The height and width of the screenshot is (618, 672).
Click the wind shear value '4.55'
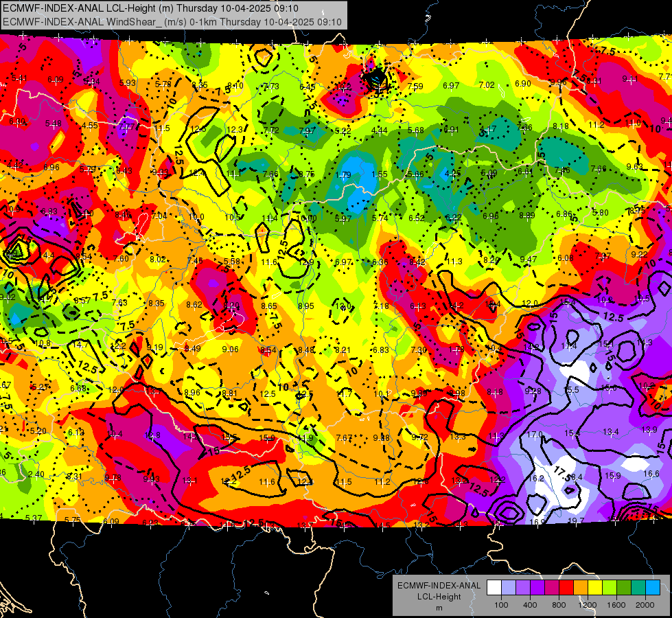(90, 126)
